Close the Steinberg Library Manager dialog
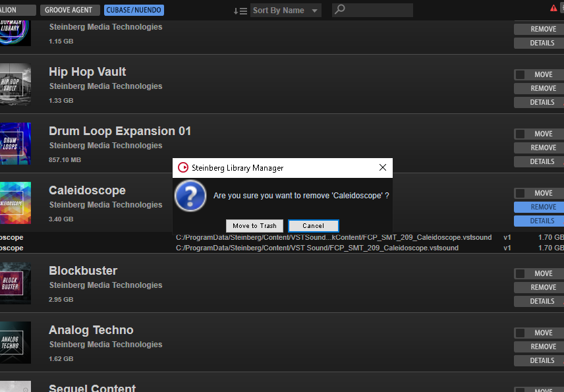This screenshot has width=564, height=392. [383, 168]
